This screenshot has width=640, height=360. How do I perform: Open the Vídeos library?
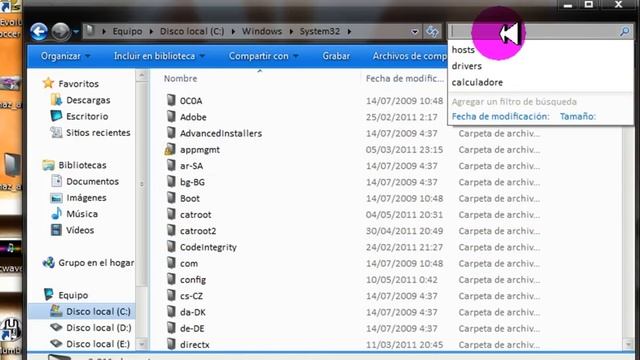80,230
